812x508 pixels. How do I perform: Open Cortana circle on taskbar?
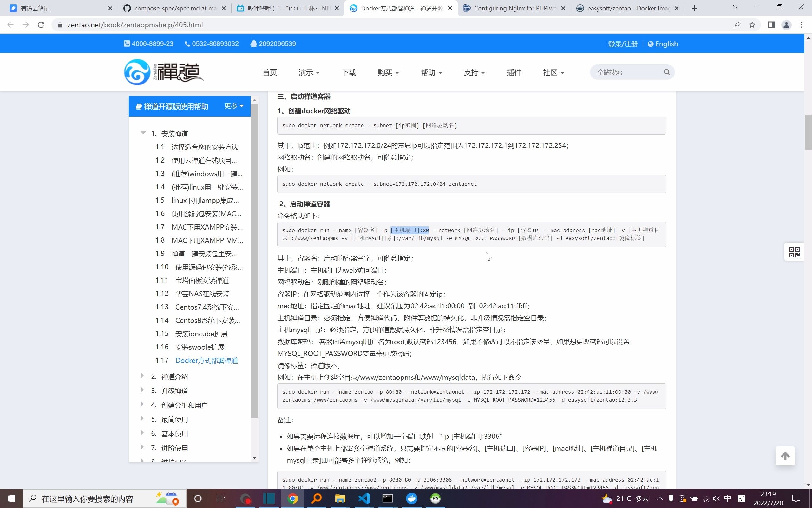click(198, 498)
